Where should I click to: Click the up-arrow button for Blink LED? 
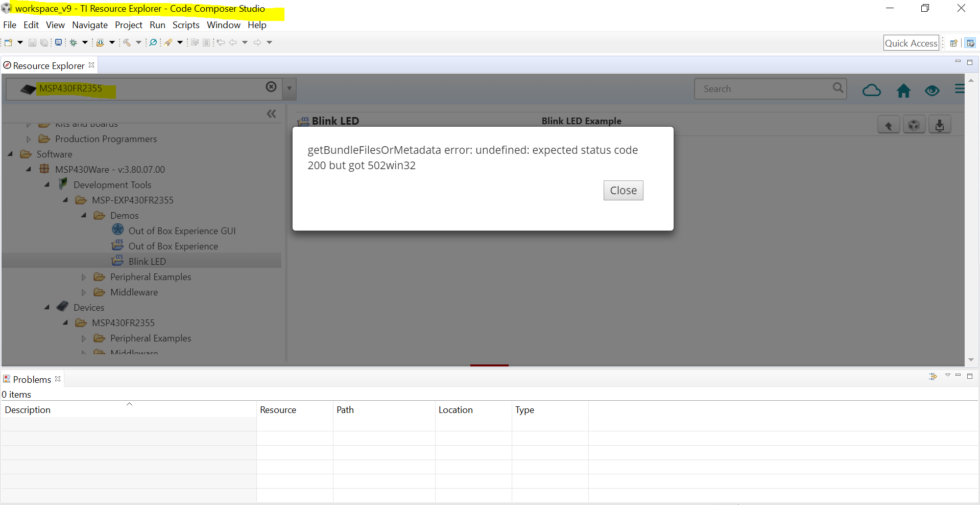tap(889, 125)
